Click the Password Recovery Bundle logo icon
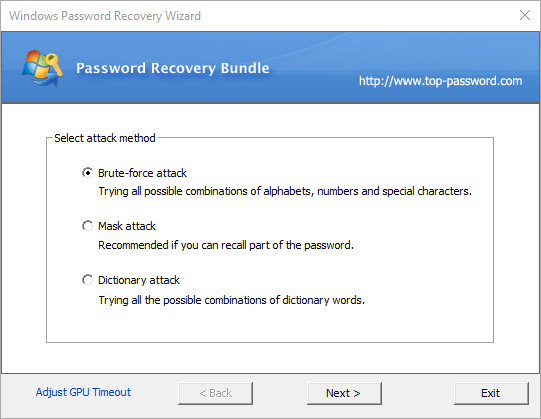Screen dimensions: 541x419 42,68
